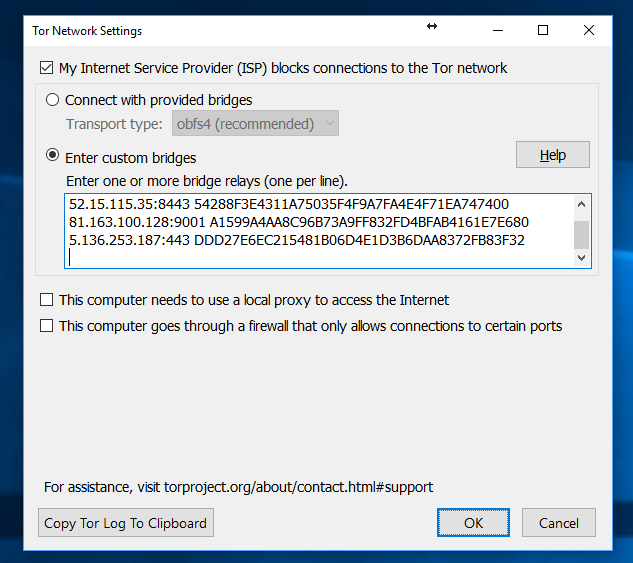The image size is (633, 563).
Task: Cancel the Tor Network Settings dialog
Action: tap(558, 523)
